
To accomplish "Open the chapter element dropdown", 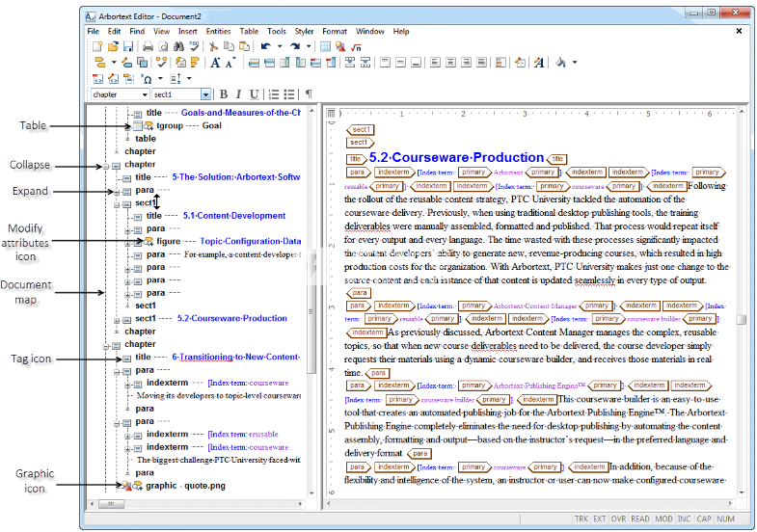I will click(145, 94).
